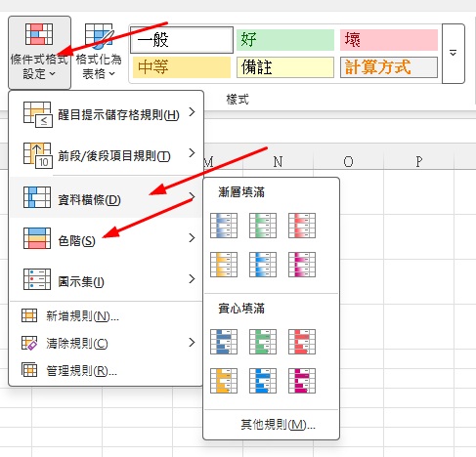Viewport: 476px width, 457px height.
Task: Expand arrow beside 前段/後段項目規則
Action: pyautogui.click(x=193, y=153)
